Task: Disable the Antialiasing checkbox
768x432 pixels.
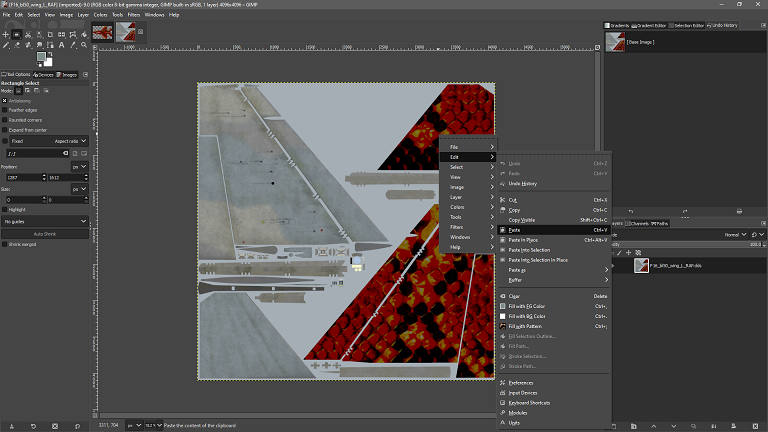Action: point(5,101)
